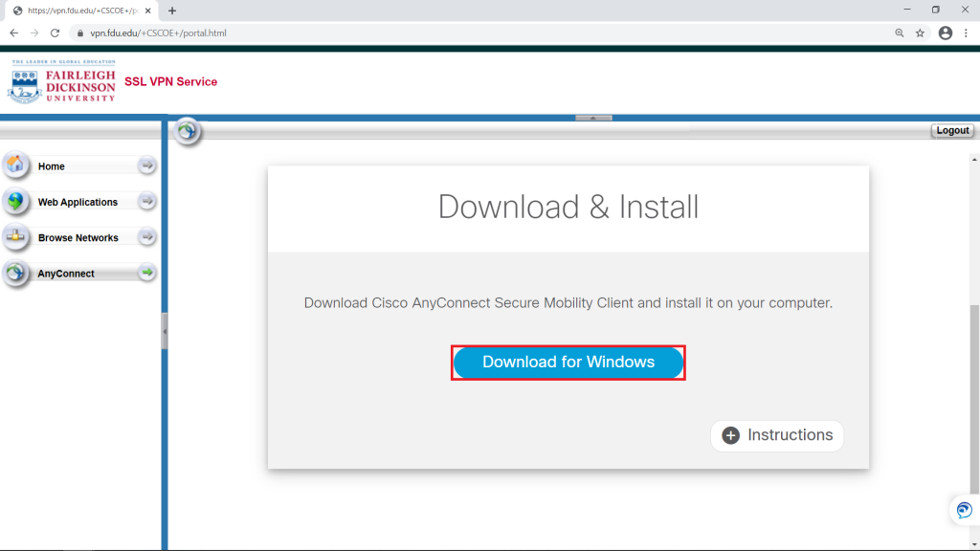Click the Web Applications globe icon
This screenshot has height=551, width=980.
pos(15,201)
